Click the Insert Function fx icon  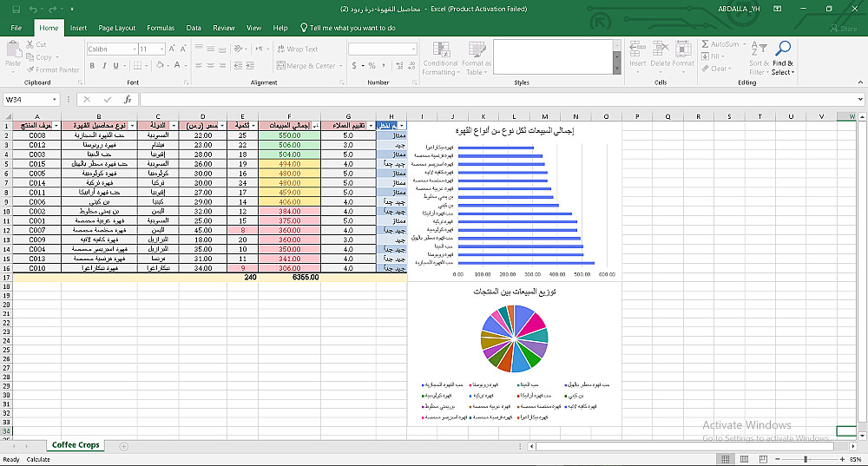click(128, 100)
